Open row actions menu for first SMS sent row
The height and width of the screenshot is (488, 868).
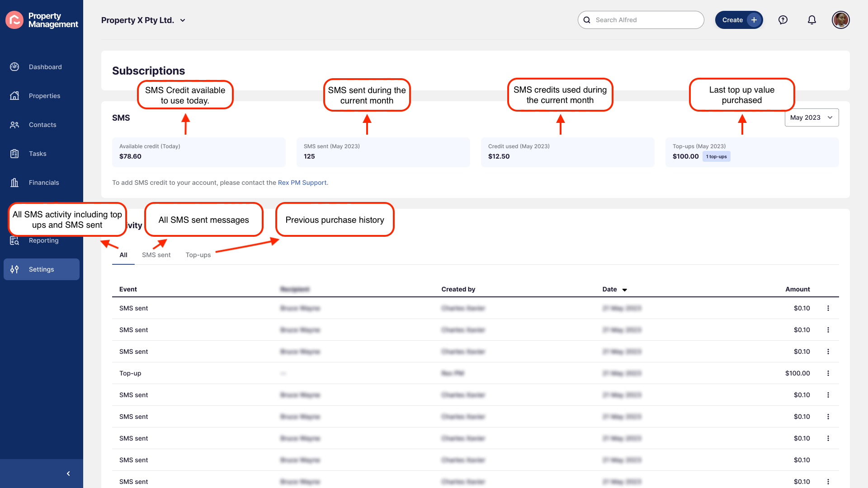click(828, 308)
